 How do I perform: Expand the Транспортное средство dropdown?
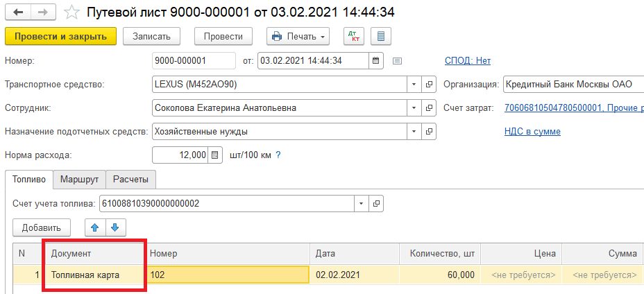click(x=415, y=85)
